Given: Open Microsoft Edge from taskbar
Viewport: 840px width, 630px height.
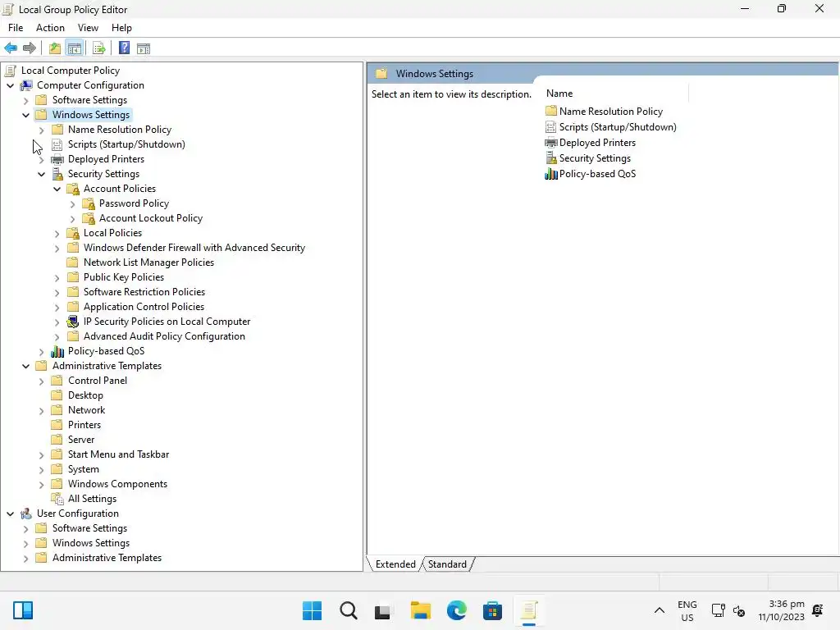Looking at the screenshot, I should [456, 610].
